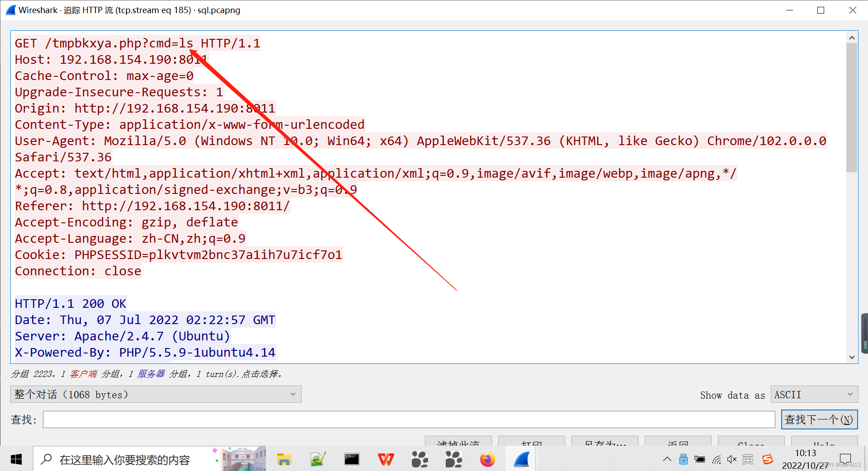868x471 pixels.
Task: Select the Accept-Language: zh-CN line
Action: (130, 239)
